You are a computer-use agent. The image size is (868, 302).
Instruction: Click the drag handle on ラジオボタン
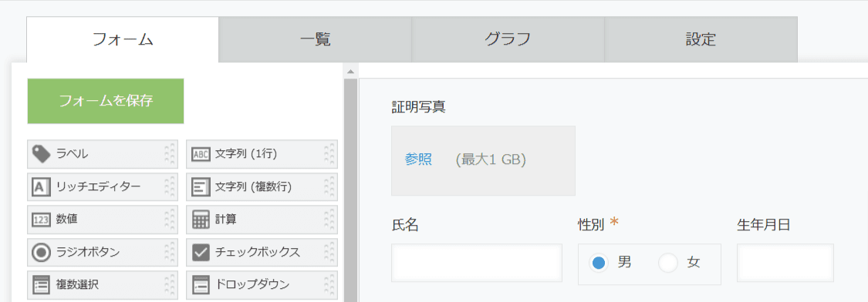tap(171, 252)
